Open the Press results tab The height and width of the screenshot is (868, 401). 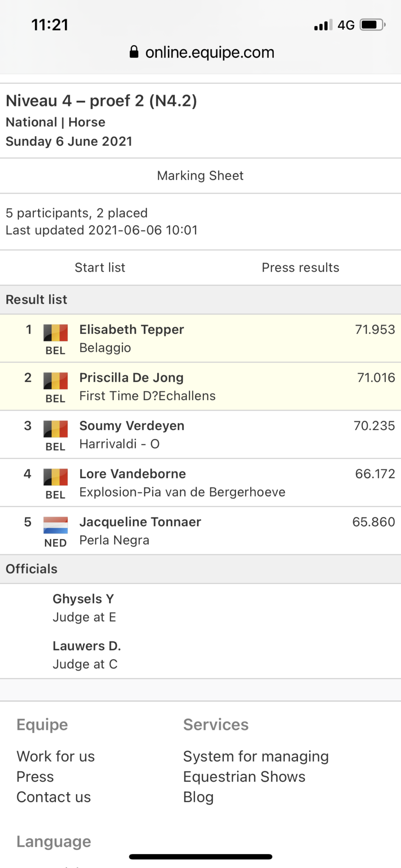[x=301, y=267]
